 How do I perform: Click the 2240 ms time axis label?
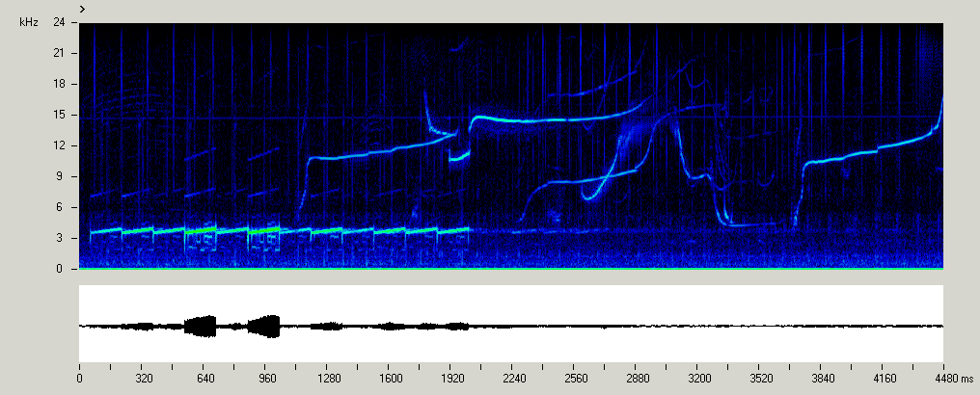pyautogui.click(x=514, y=379)
